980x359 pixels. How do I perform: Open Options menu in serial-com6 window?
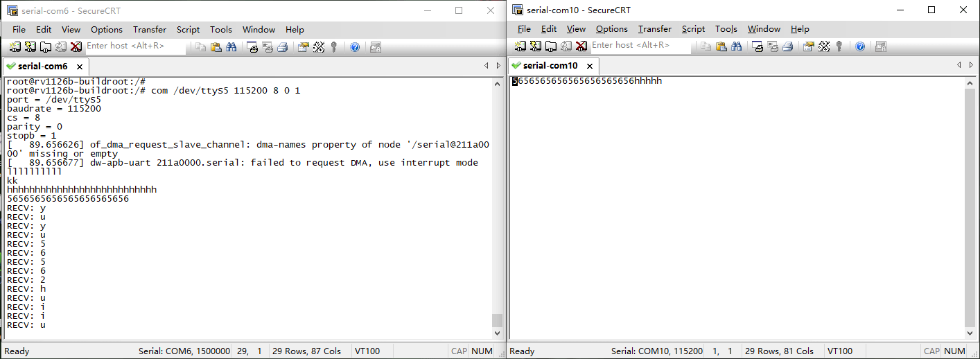click(107, 29)
